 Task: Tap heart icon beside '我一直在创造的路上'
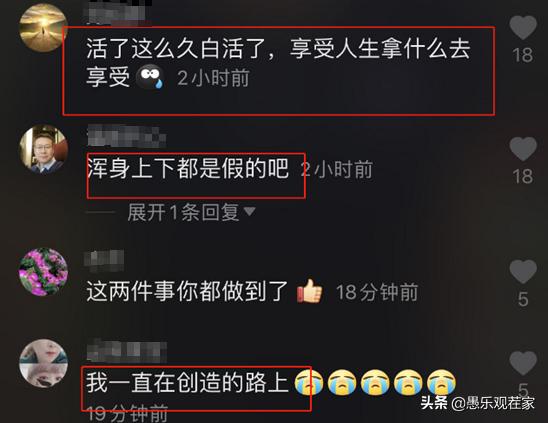tap(523, 364)
